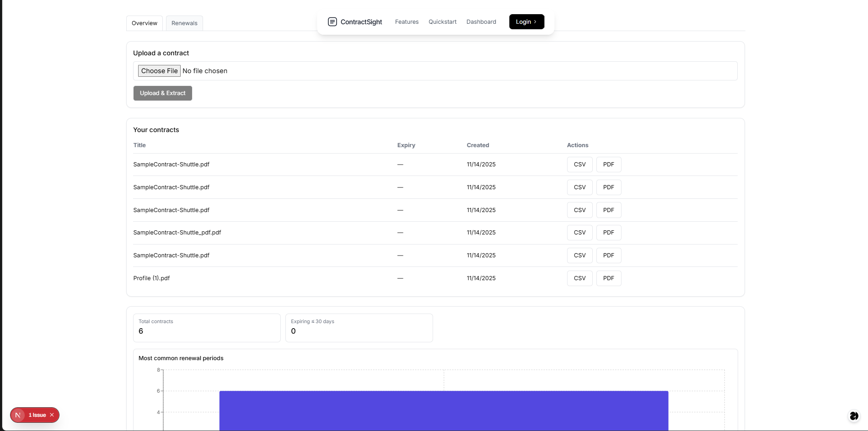
Task: Click Choose File to pick a contract
Action: point(159,71)
